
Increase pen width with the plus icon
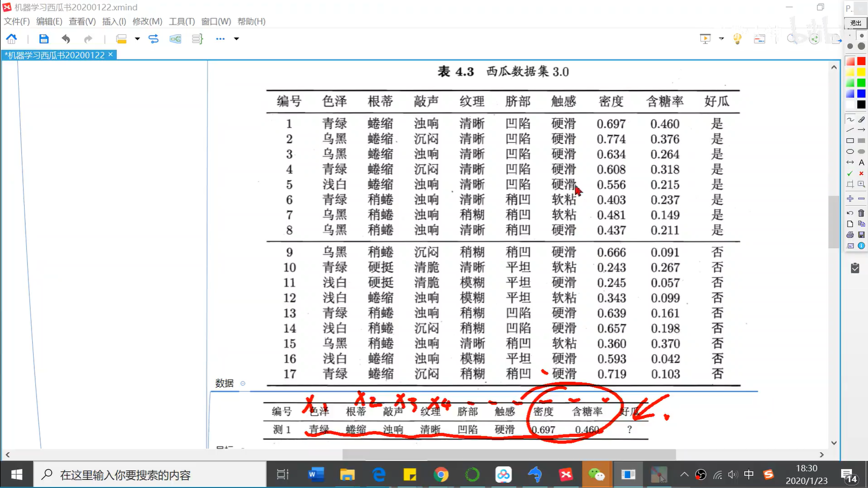point(850,199)
